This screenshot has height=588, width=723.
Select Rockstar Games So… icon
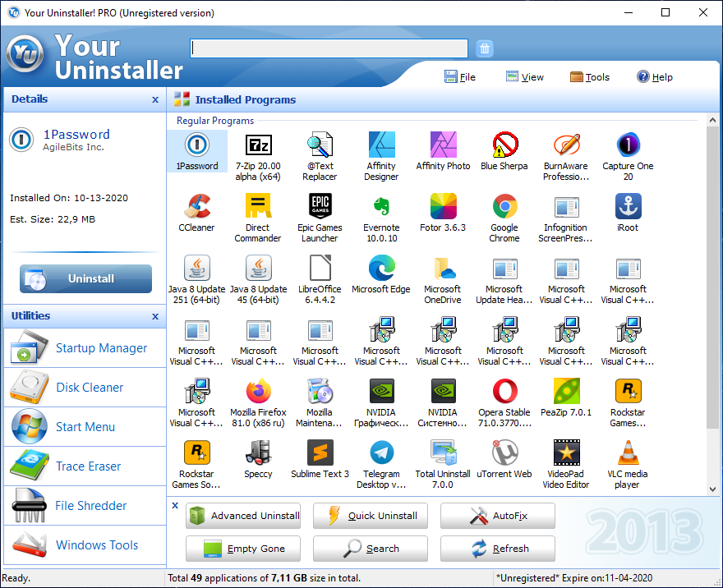pyautogui.click(x=197, y=452)
